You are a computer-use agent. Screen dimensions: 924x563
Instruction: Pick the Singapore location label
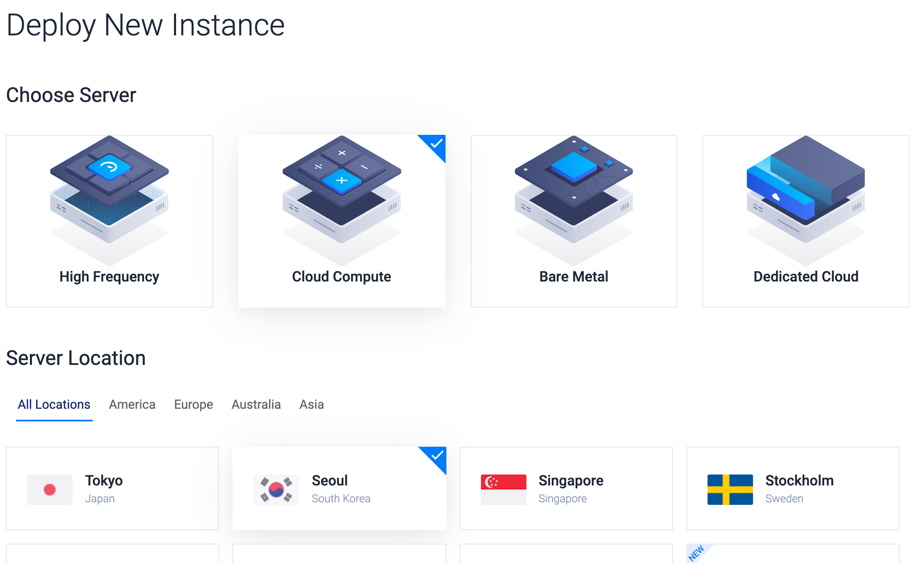pyautogui.click(x=571, y=480)
